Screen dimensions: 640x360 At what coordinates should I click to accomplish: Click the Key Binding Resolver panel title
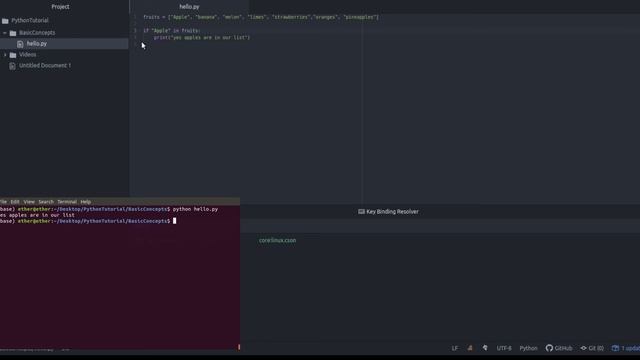[392, 211]
